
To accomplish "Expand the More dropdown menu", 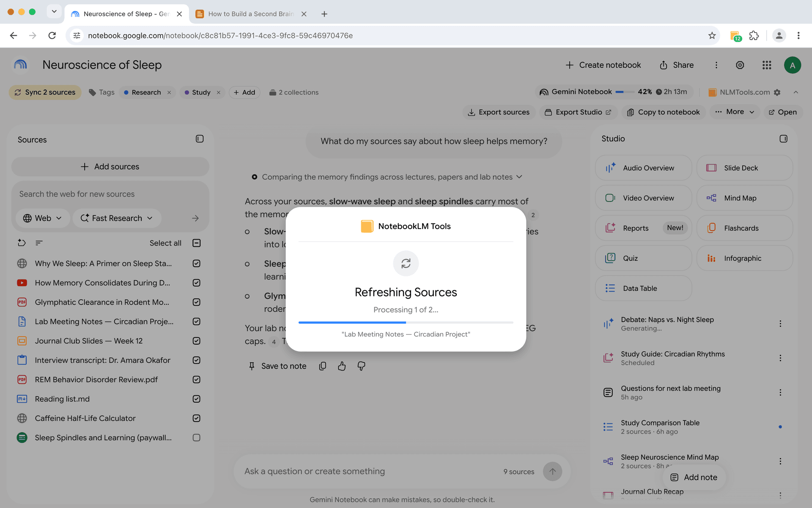I will pyautogui.click(x=735, y=112).
